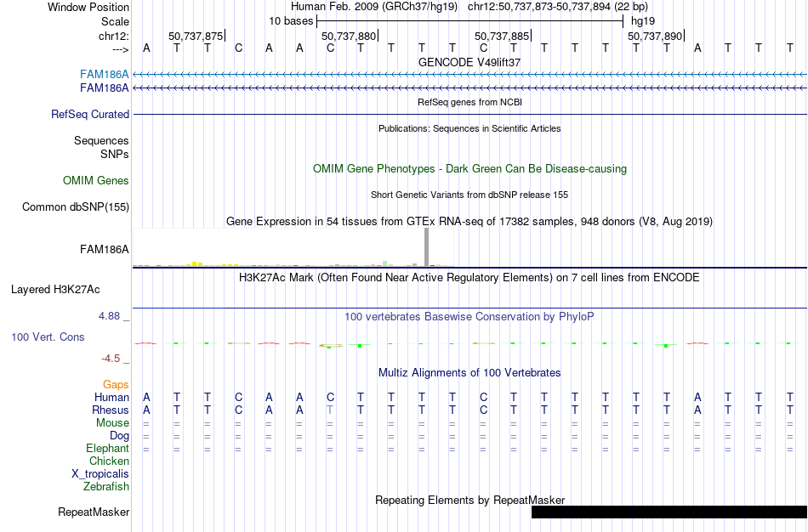This screenshot has width=808, height=532.
Task: Click the chr12:50,737,873-50,737,894 coordinates text
Action: click(558, 7)
